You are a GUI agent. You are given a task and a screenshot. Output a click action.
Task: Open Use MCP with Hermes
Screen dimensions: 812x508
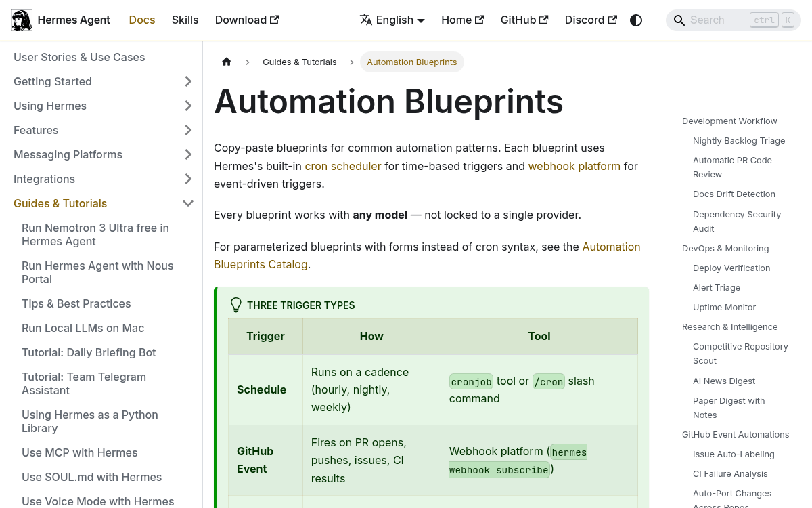pyautogui.click(x=80, y=452)
